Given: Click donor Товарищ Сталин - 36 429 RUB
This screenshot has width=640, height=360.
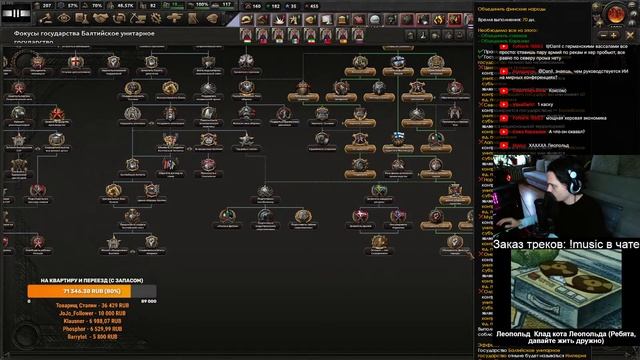Looking at the screenshot, I should (x=92, y=305).
